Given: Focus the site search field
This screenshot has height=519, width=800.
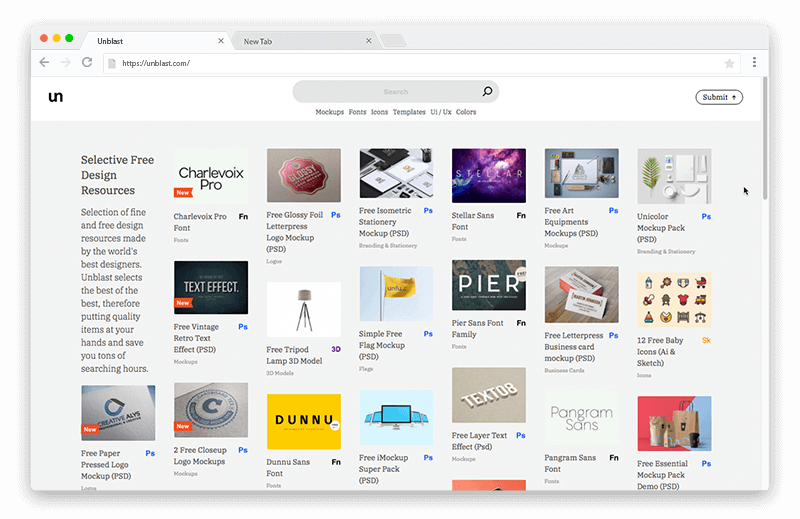Looking at the screenshot, I should click(x=390, y=92).
